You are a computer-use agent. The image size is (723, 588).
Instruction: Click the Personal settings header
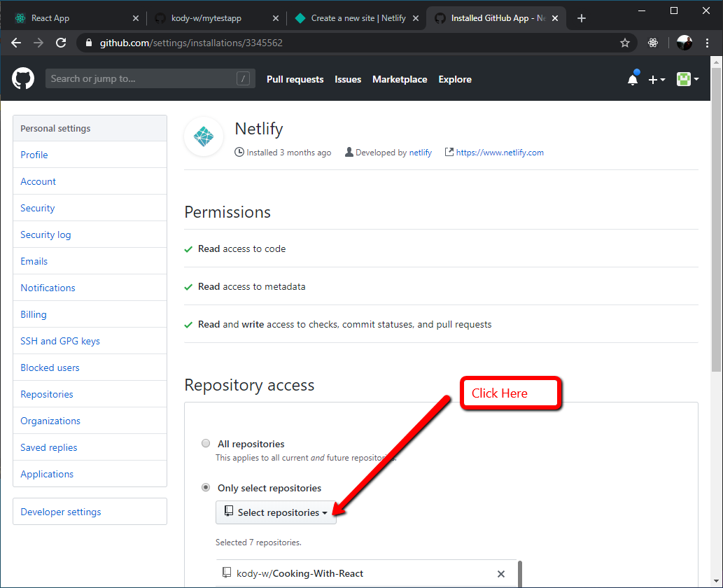[x=90, y=128]
